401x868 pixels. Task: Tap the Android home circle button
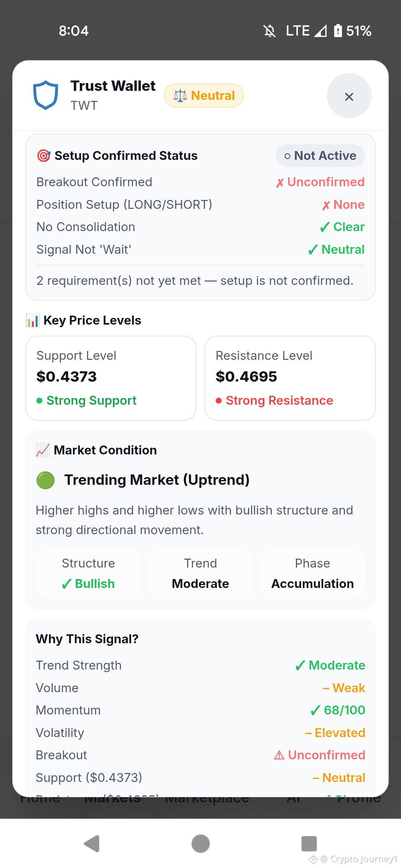200,844
